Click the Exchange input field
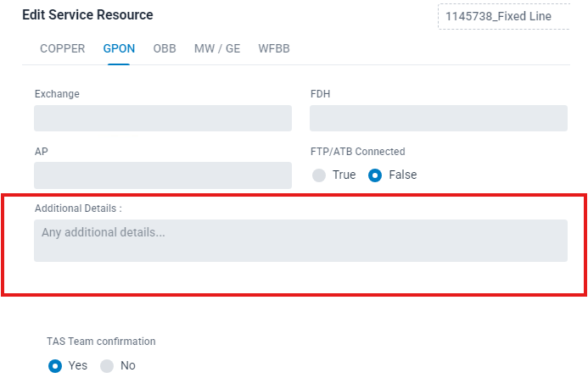The width and height of the screenshot is (588, 378). (163, 118)
